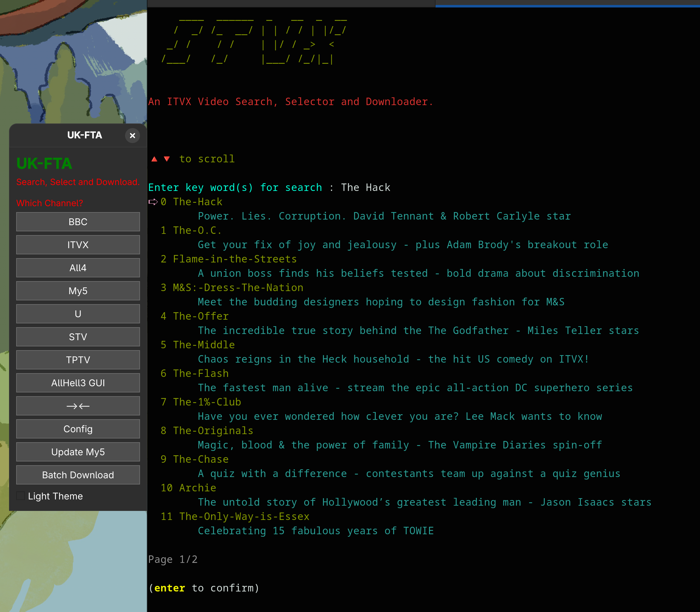This screenshot has width=700, height=612.
Task: Click the Page 1/2 indicator
Action: [x=173, y=559]
